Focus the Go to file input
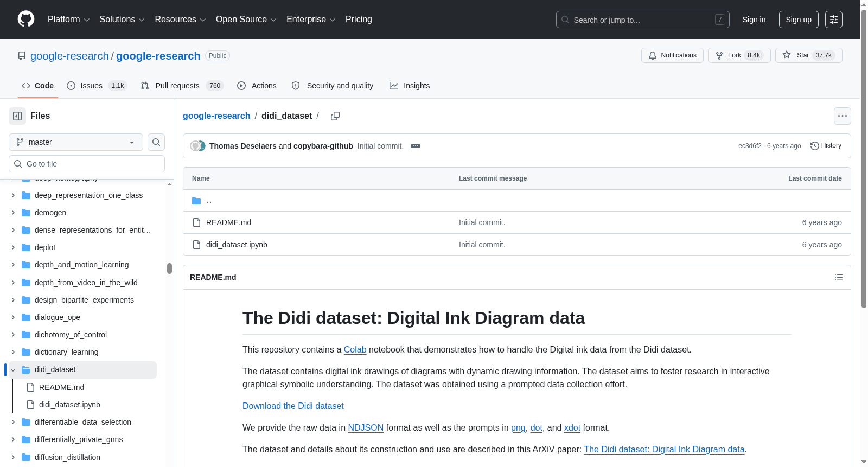The height and width of the screenshot is (467, 868). 87,164
